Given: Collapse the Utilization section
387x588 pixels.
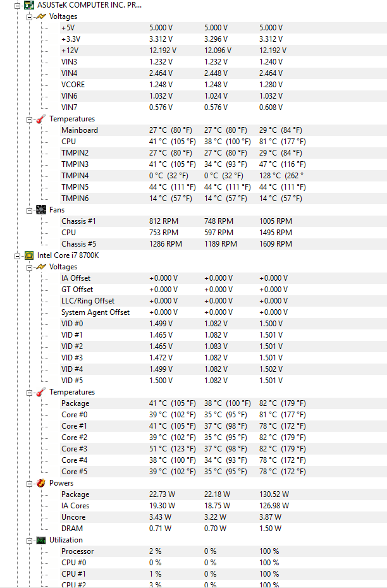Looking at the screenshot, I should point(29,541).
